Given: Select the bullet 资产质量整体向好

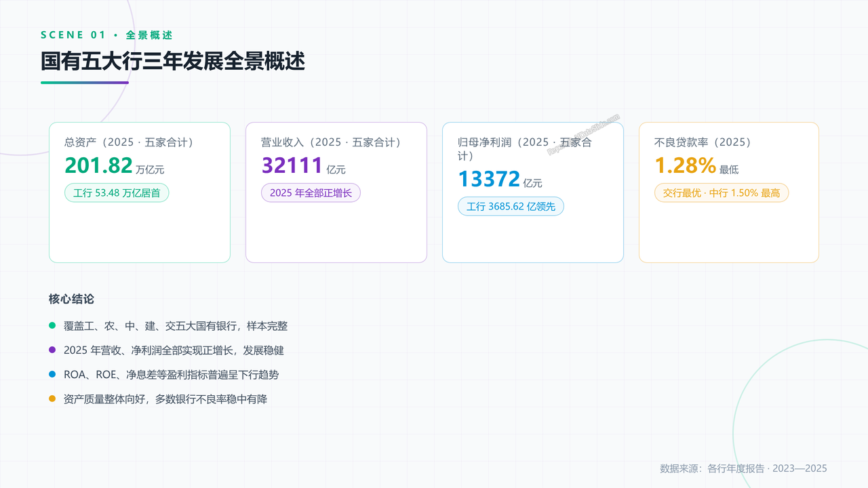Looking at the screenshot, I should [x=165, y=399].
